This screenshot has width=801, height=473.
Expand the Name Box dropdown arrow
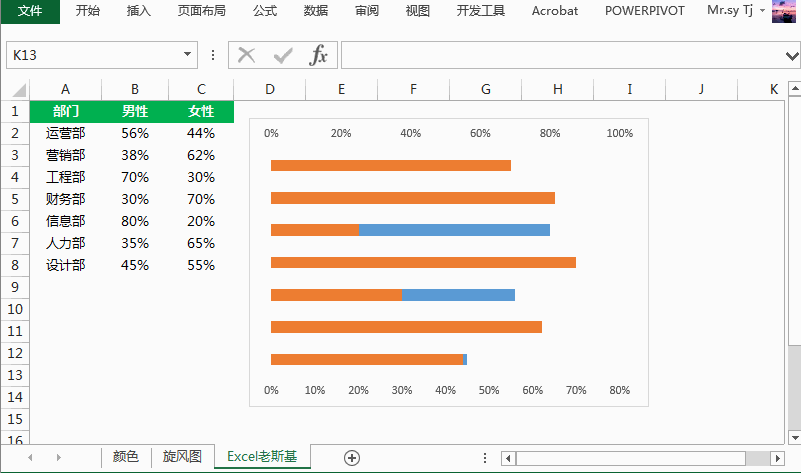(x=187, y=55)
